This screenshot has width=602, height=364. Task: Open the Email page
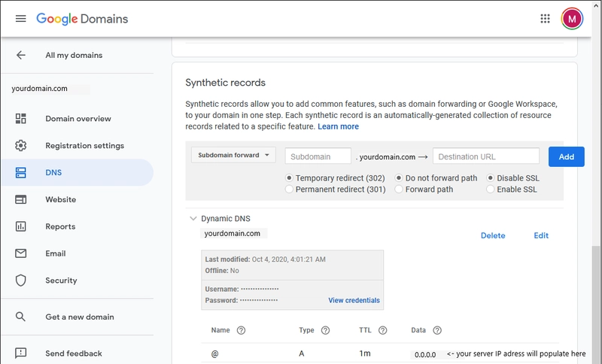(x=55, y=253)
